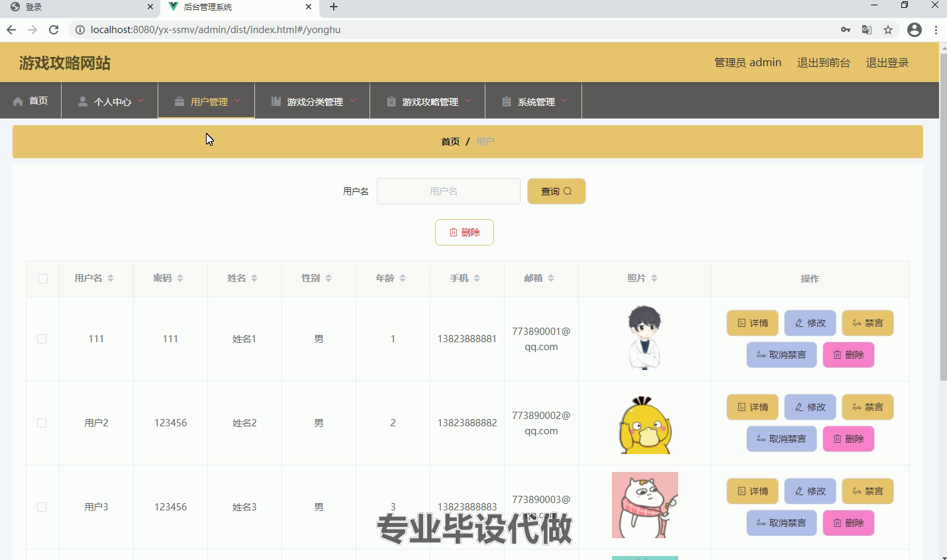Viewport: 947px width, 560px height.
Task: Click 禁言 for user 111
Action: point(868,323)
